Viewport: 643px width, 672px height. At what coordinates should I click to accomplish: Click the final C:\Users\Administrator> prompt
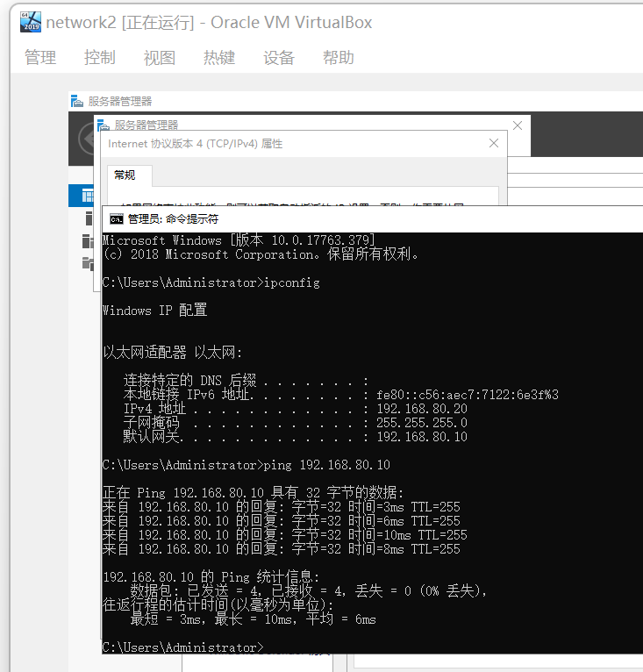pos(183,647)
